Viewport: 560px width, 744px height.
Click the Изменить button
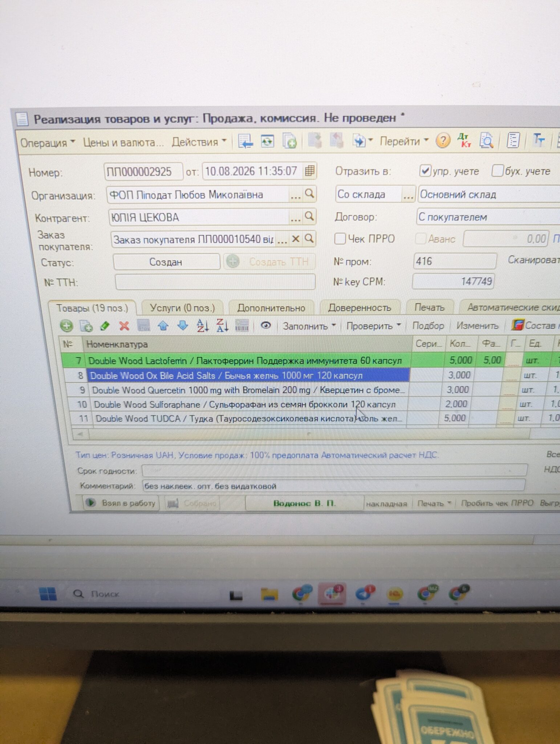(x=477, y=325)
